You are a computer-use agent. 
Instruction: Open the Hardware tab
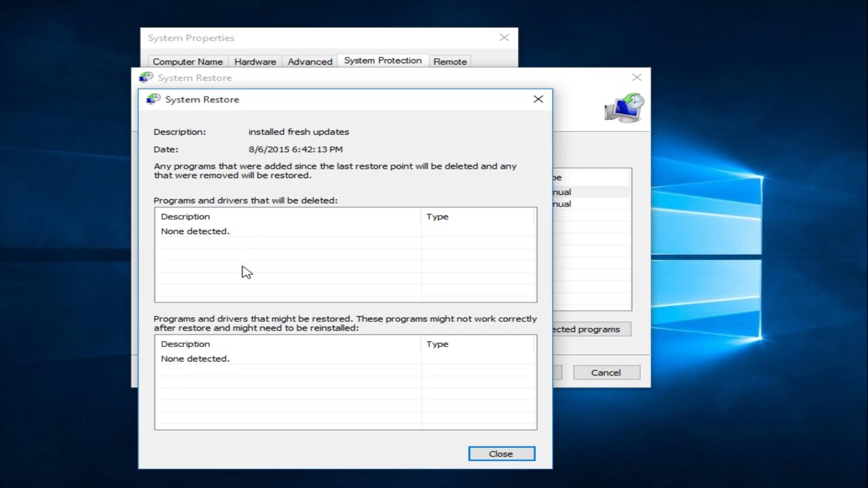[255, 61]
